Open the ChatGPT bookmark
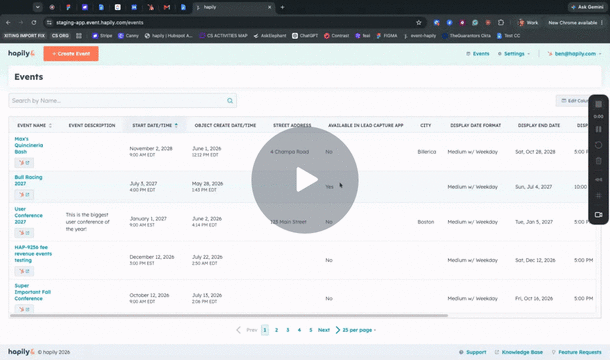 click(x=305, y=35)
